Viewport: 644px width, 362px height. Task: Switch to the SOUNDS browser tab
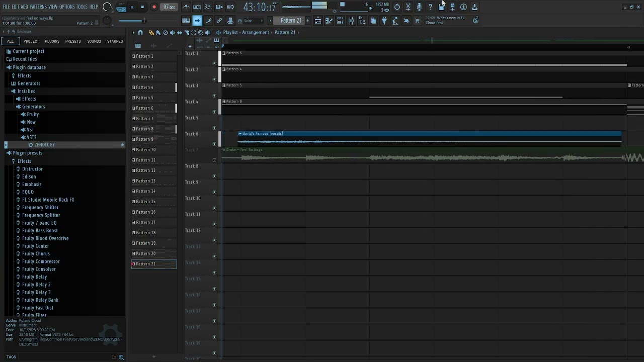coord(94,41)
